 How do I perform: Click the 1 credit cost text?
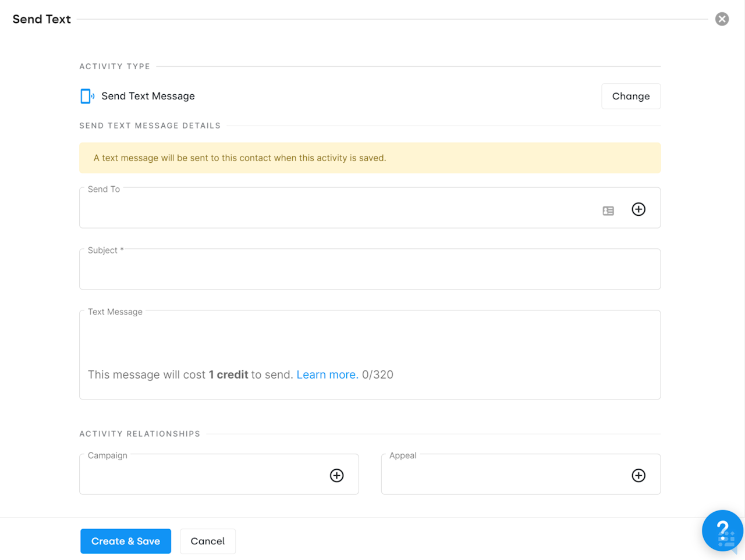point(228,374)
